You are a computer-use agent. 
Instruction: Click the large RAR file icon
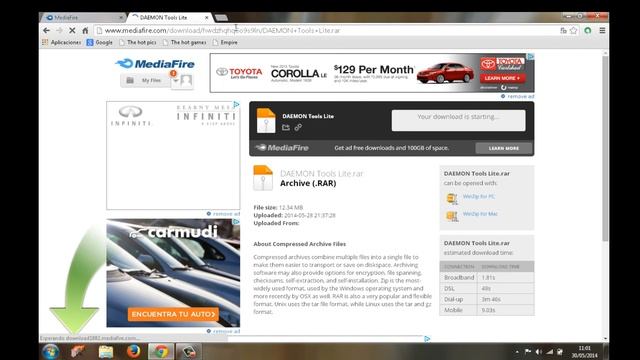click(263, 178)
